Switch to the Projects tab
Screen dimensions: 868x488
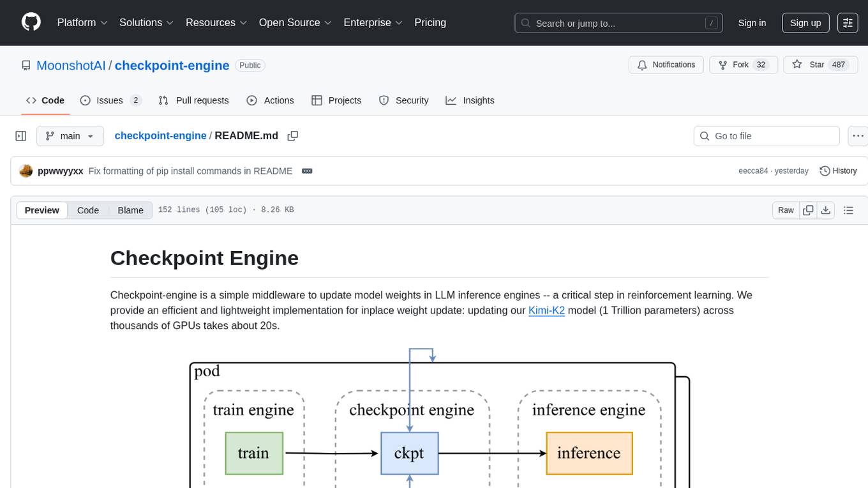(x=336, y=100)
